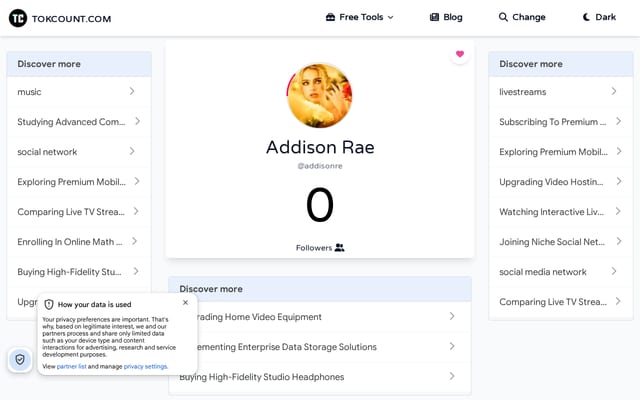Click Addison Rae's profile picture
Image resolution: width=640 pixels, height=400 pixels.
click(x=320, y=96)
